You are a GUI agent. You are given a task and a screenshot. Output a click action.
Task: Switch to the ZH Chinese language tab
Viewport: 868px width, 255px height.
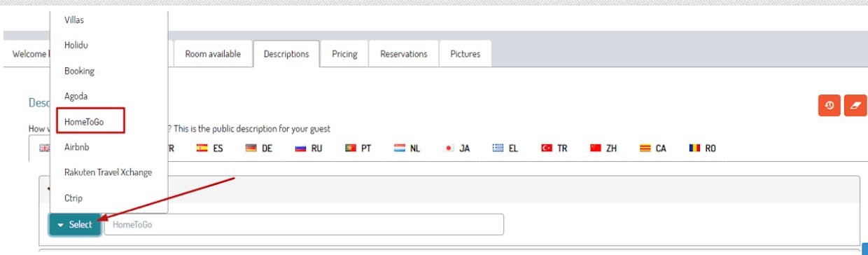[603, 149]
